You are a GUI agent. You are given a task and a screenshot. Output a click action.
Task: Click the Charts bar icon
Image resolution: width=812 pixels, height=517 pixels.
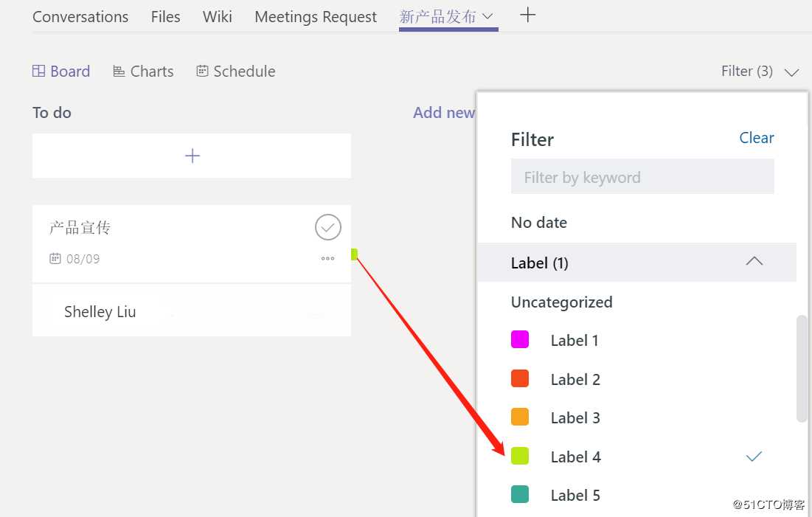point(119,71)
